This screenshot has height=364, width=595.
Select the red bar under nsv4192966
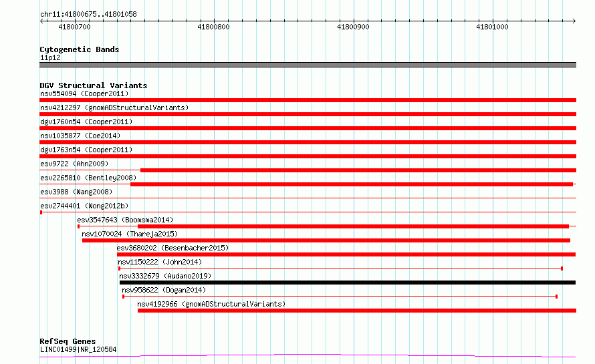(357, 311)
